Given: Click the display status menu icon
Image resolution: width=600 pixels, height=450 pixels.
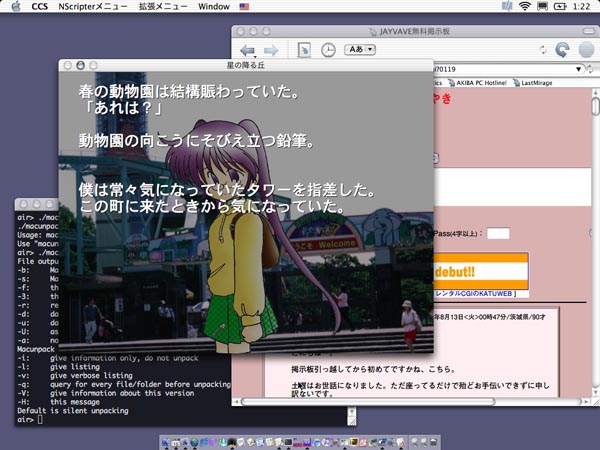Looking at the screenshot, I should pos(542,6).
